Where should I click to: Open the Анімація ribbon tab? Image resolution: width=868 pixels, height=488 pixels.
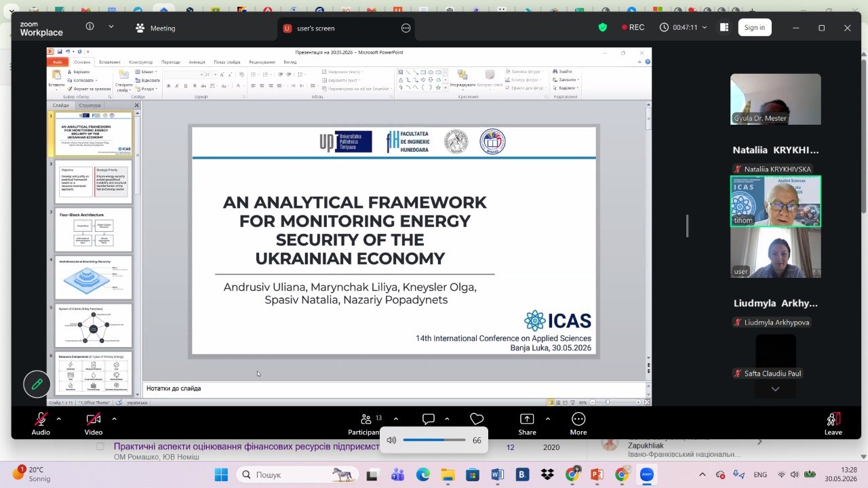click(197, 62)
